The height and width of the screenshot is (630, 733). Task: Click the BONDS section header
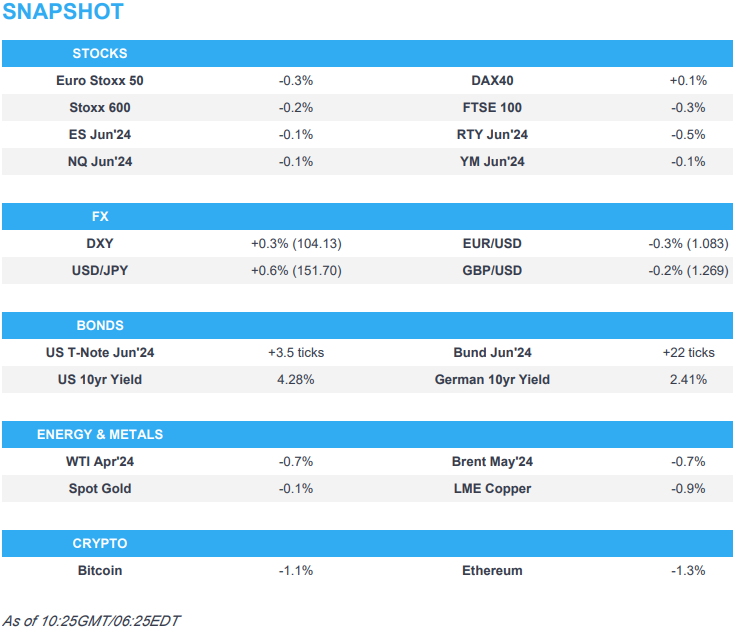click(100, 326)
